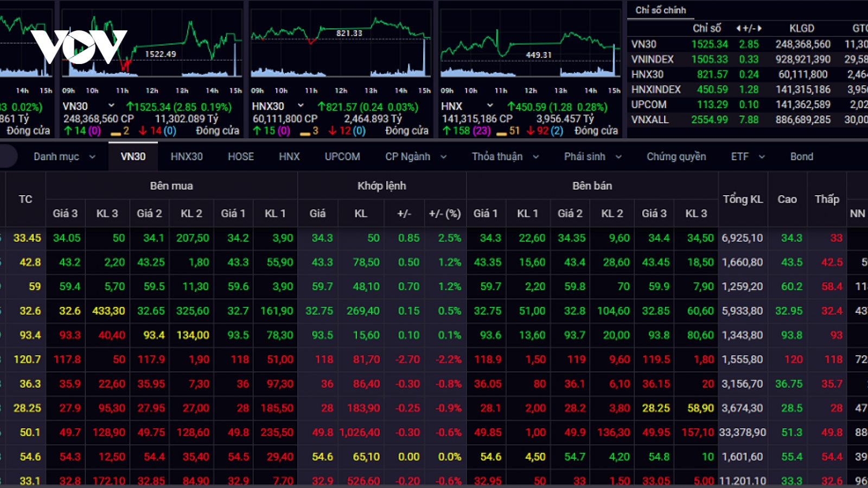Click the VNXALL row in index list
This screenshot has height=488, width=868.
pos(749,120)
